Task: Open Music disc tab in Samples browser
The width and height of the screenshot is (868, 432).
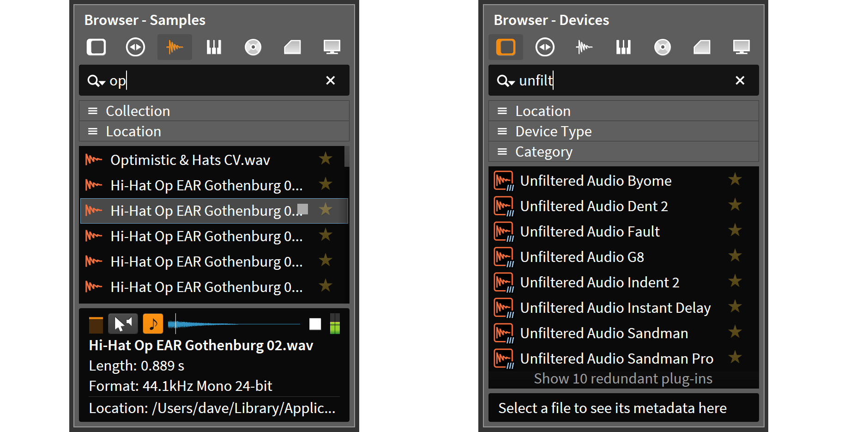Action: coord(253,47)
